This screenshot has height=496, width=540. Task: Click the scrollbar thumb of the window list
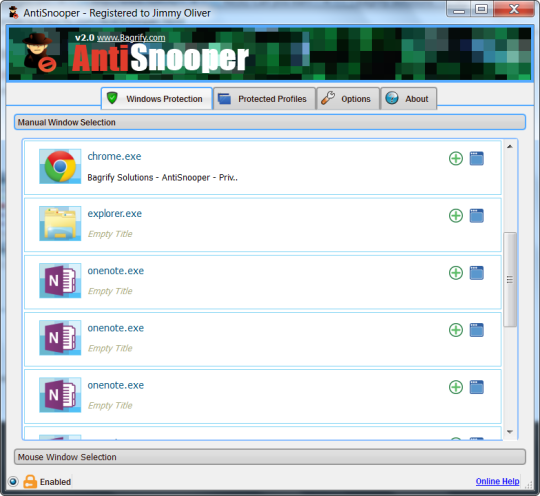point(510,279)
